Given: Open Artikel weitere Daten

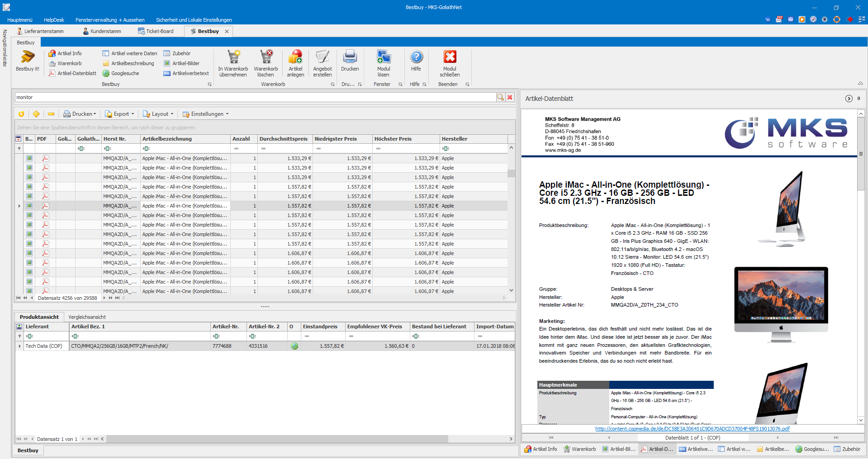Looking at the screenshot, I should pos(130,53).
